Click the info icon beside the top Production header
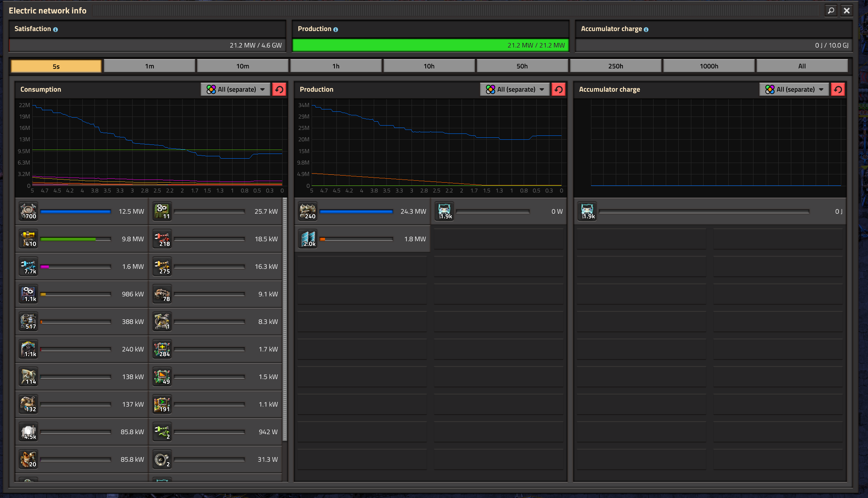The image size is (868, 498). [336, 30]
